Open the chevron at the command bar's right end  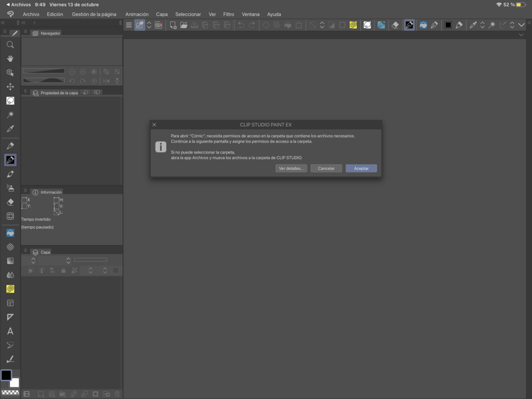[x=521, y=25]
